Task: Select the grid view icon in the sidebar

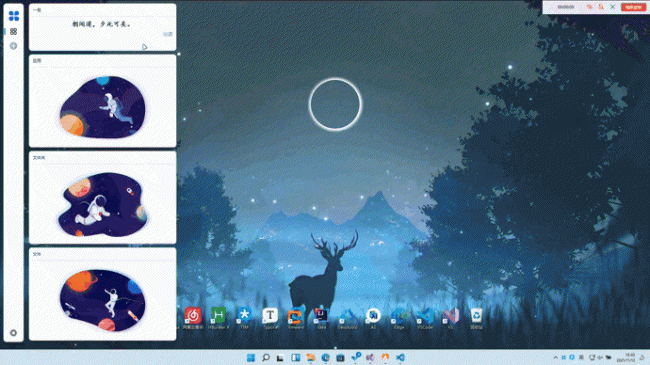Action: (14, 32)
